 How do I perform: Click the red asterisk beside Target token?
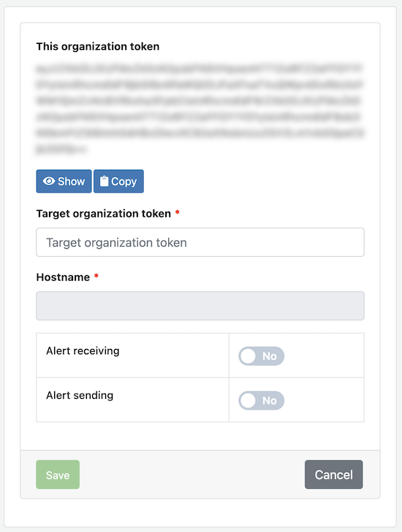[178, 212]
